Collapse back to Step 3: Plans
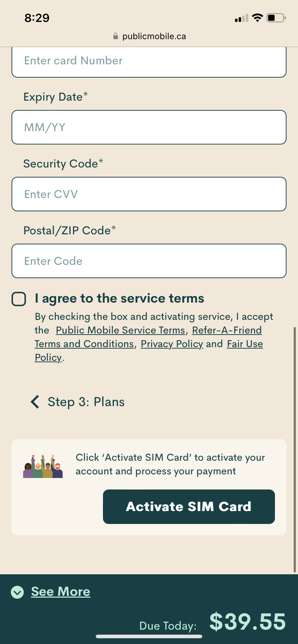 [86, 402]
